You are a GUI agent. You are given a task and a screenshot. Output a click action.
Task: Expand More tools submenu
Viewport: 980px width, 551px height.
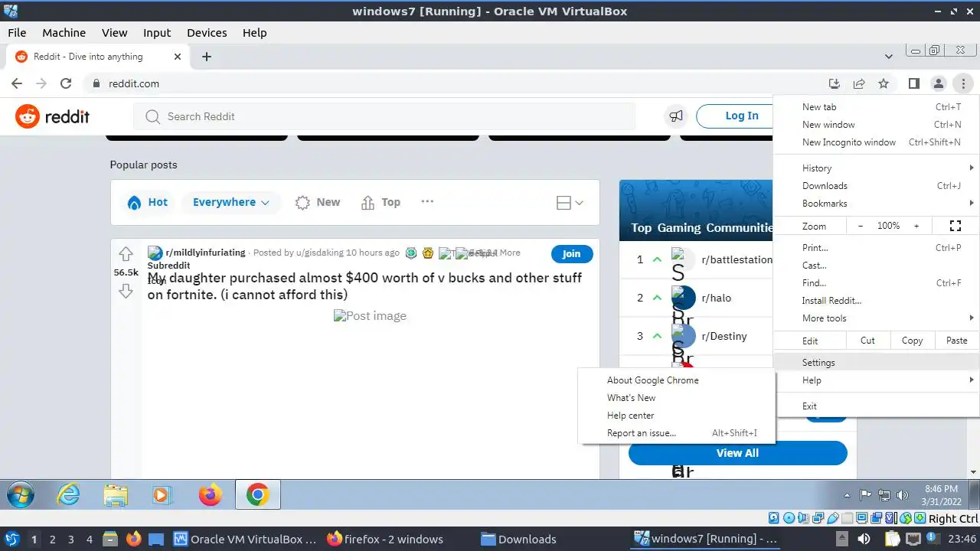click(877, 318)
